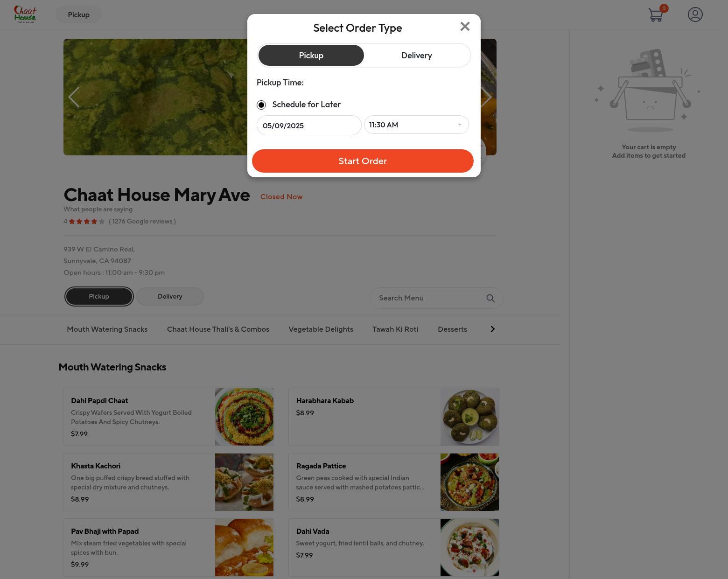The height and width of the screenshot is (579, 728).
Task: Open the Dahi Papdi Chaat item thumbnail
Action: point(244,417)
